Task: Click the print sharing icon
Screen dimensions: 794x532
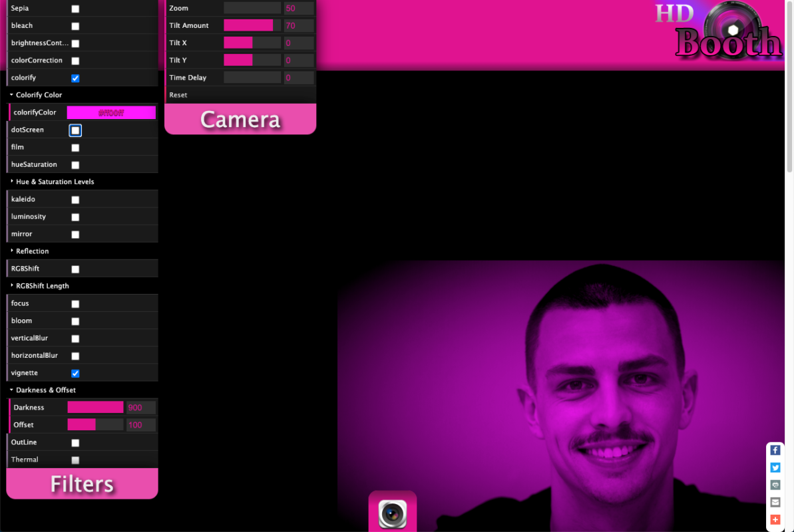Action: [x=775, y=485]
